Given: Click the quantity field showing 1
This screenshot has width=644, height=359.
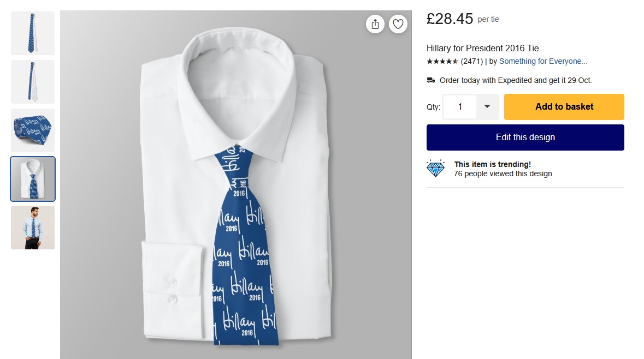Looking at the screenshot, I should coord(460,107).
